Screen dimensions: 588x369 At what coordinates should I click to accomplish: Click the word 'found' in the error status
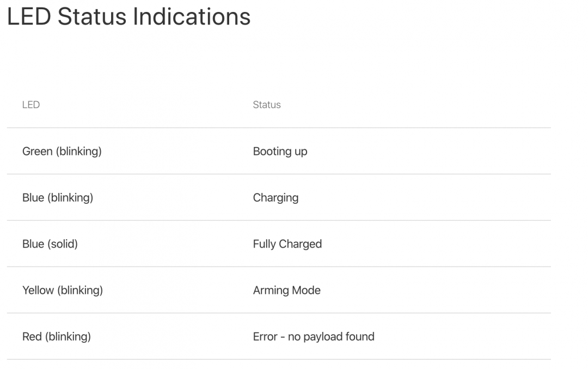360,336
